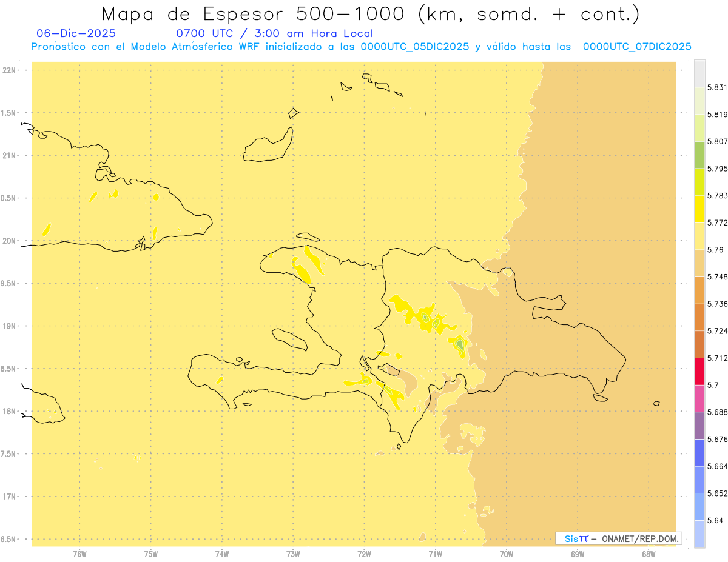This screenshot has height=562, width=728.
Task: Click the longitude label 68W
Action: point(649,554)
